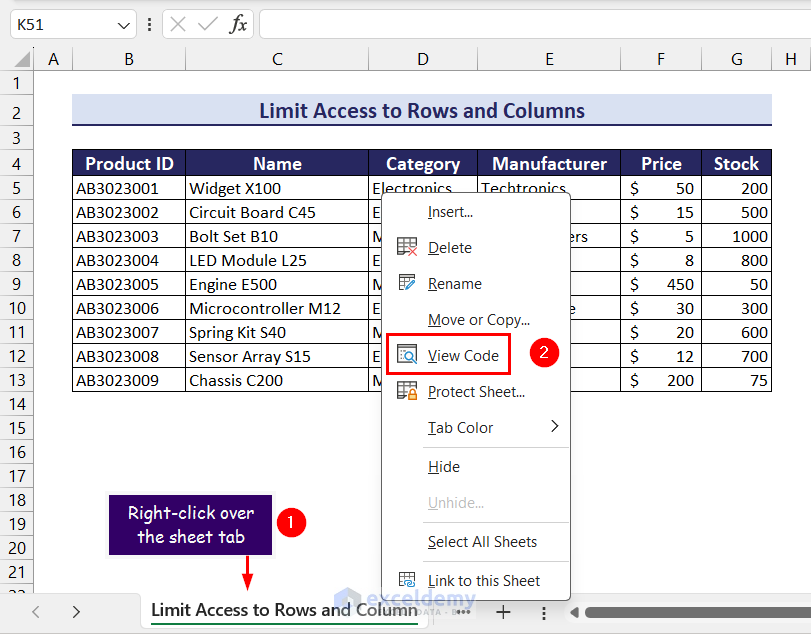811x634 pixels.
Task: Click the confirm checkmark in formula bar
Action: click(208, 24)
